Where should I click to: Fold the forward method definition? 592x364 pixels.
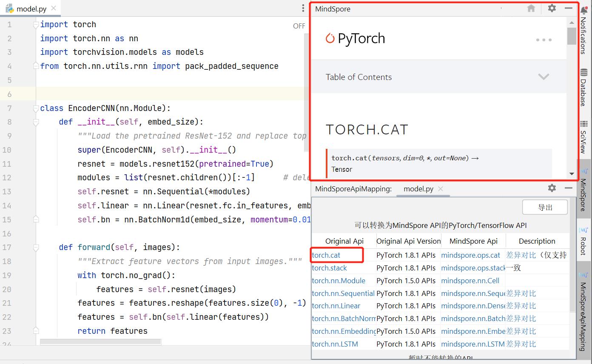click(x=36, y=247)
